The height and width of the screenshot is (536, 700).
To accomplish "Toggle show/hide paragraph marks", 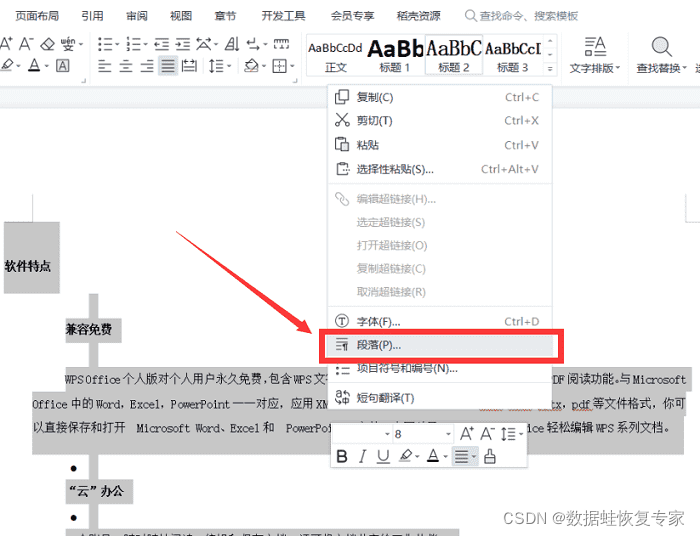I will tap(253, 44).
